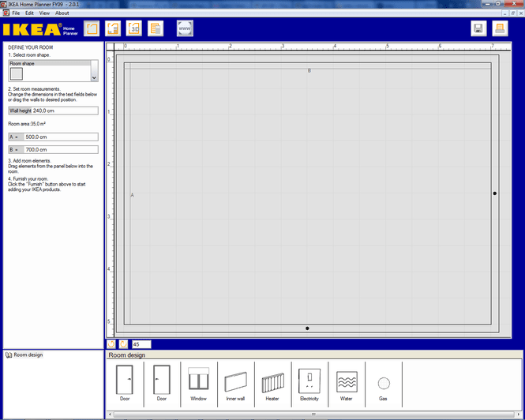
Task: Select Room design in the left tree panel
Action: (28, 354)
